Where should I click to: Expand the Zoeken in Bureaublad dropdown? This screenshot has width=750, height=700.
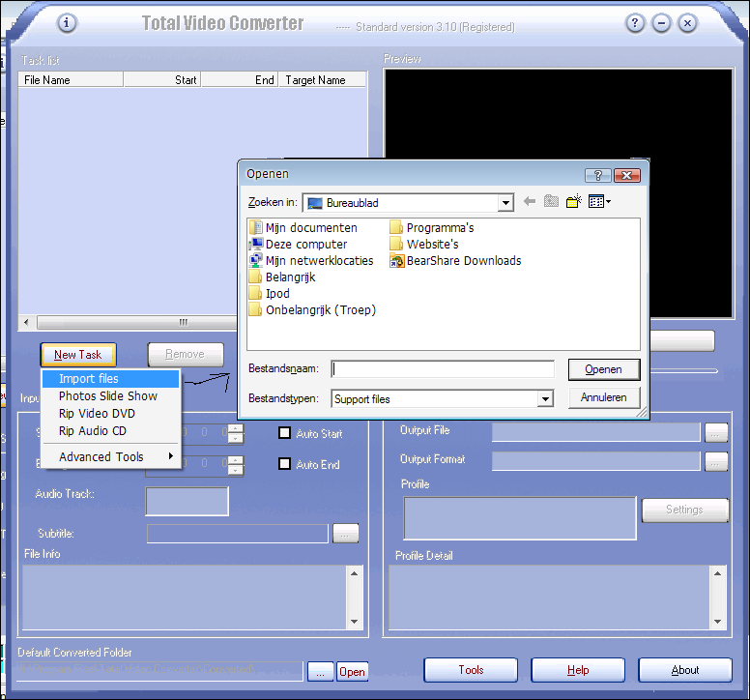[x=505, y=203]
